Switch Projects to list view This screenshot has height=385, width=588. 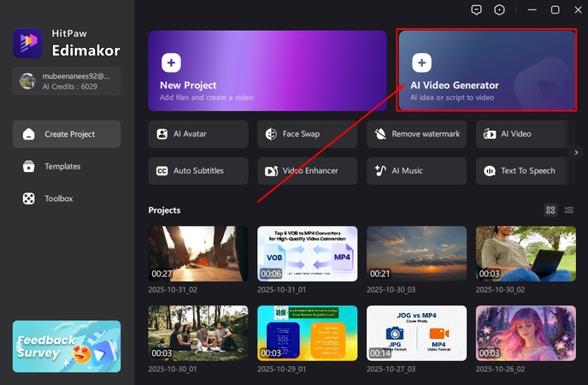click(x=569, y=210)
